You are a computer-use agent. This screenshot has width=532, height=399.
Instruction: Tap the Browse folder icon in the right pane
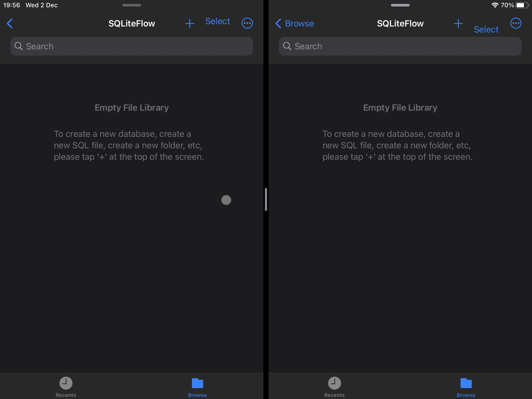(x=466, y=383)
